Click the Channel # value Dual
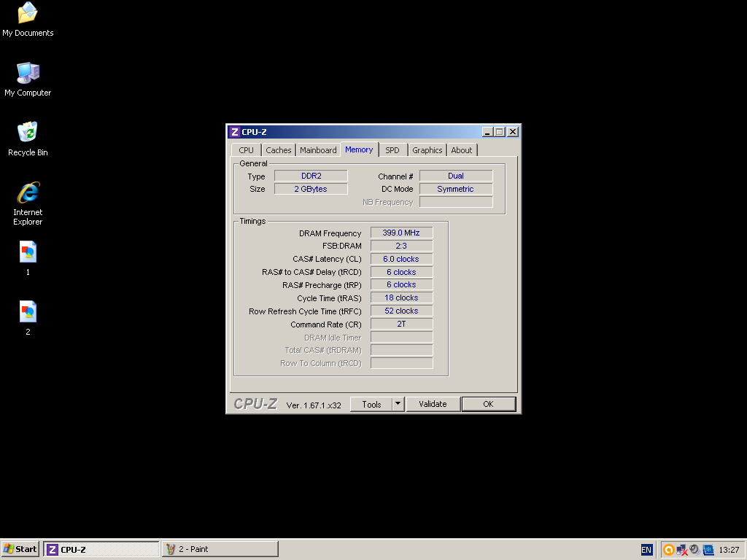 [456, 176]
